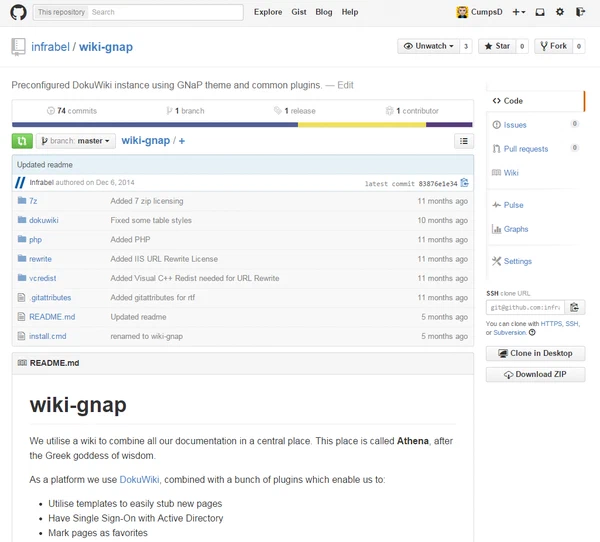Click the rewrite folder icon
The height and width of the screenshot is (542, 600).
(22, 259)
